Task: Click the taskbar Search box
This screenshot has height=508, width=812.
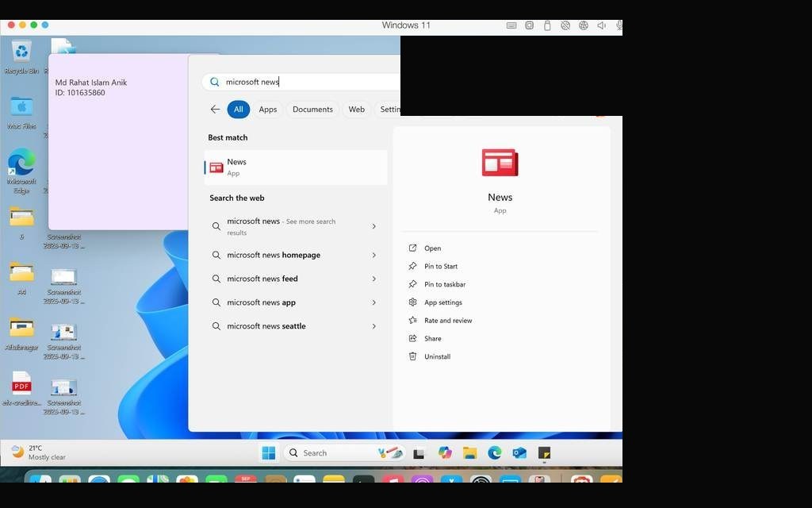Action: pyautogui.click(x=344, y=453)
